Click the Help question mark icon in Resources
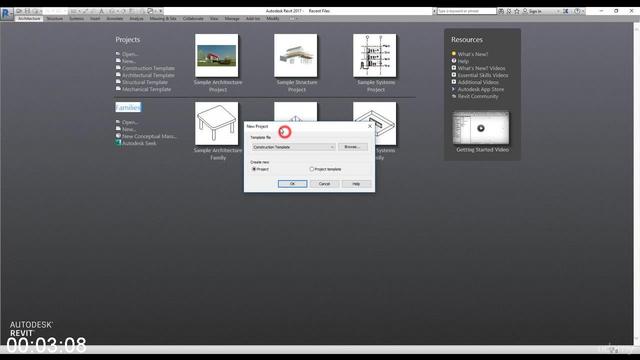 click(x=453, y=61)
